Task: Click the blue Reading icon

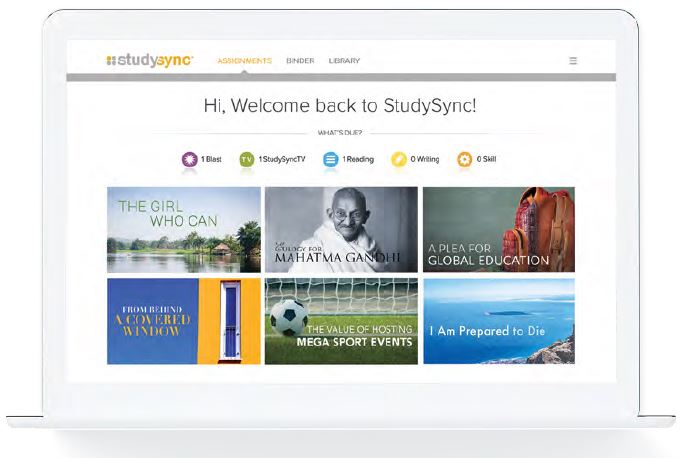Action: (x=331, y=159)
